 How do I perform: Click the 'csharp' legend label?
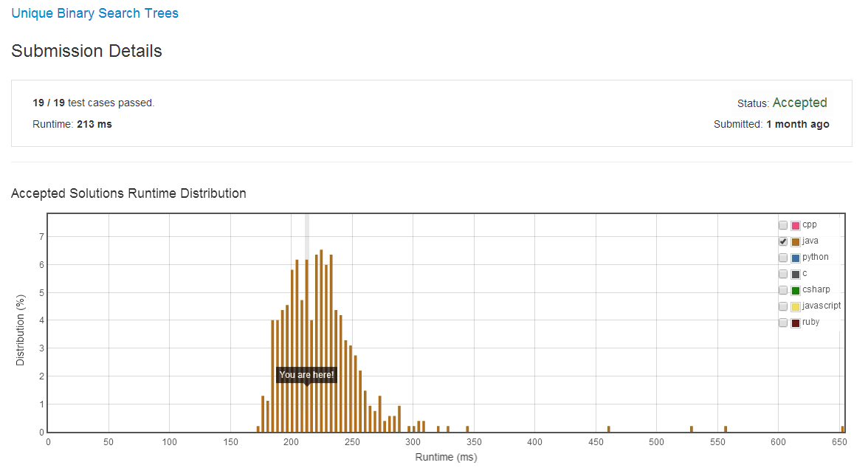816,289
